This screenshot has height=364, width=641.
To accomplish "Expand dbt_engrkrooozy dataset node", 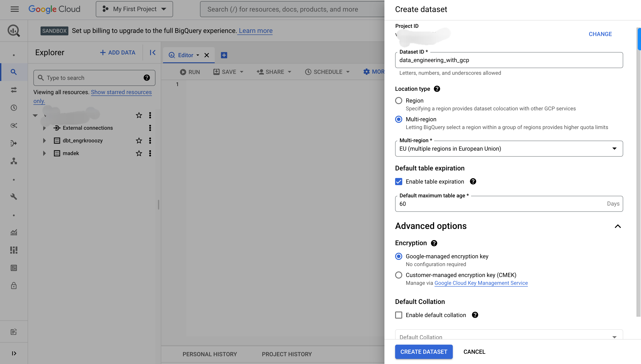I will (44, 140).
